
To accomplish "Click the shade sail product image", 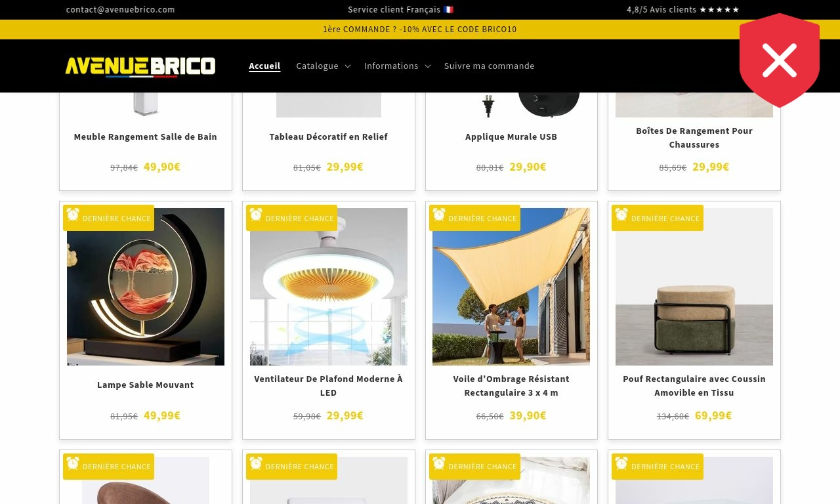I will point(511,287).
